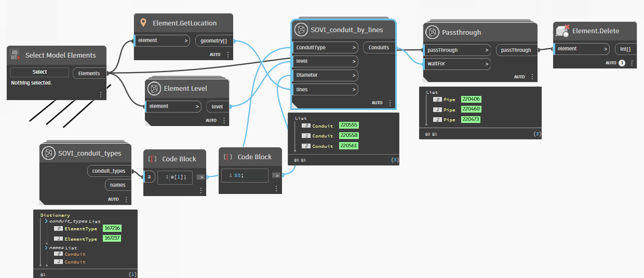Click the 53 Code Block brackets icon
The width and height of the screenshot is (644, 278).
tap(227, 157)
